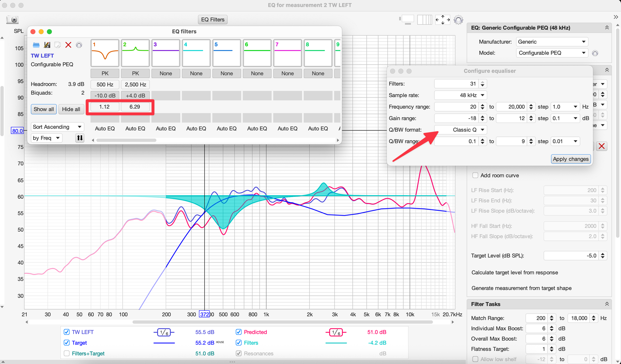Collapse the Filter Tasks panel header
621x364 pixels.
click(606, 304)
